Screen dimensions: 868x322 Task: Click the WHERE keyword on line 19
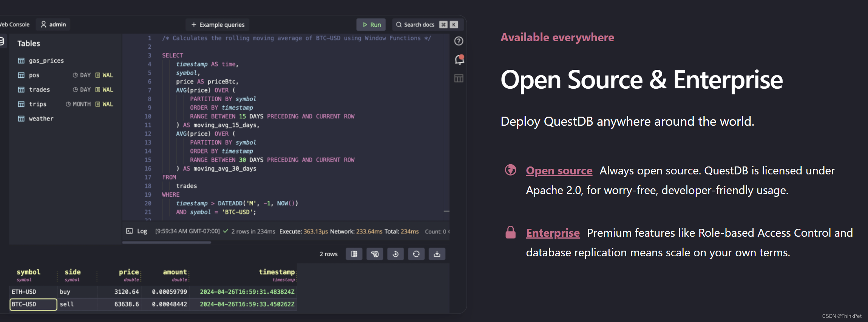tap(171, 195)
